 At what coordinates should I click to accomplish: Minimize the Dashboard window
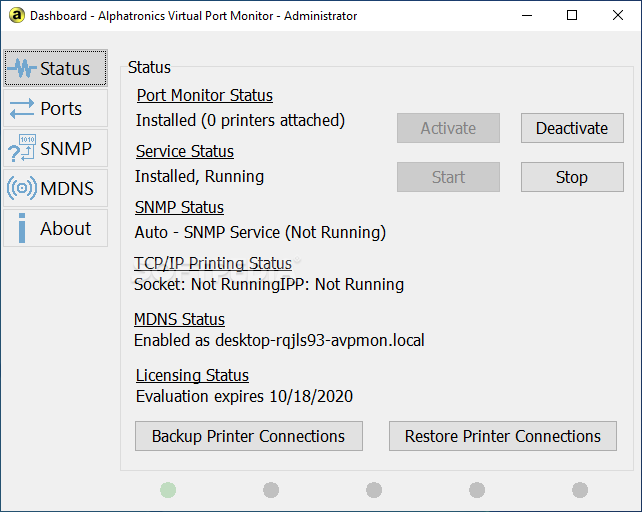[x=527, y=16]
